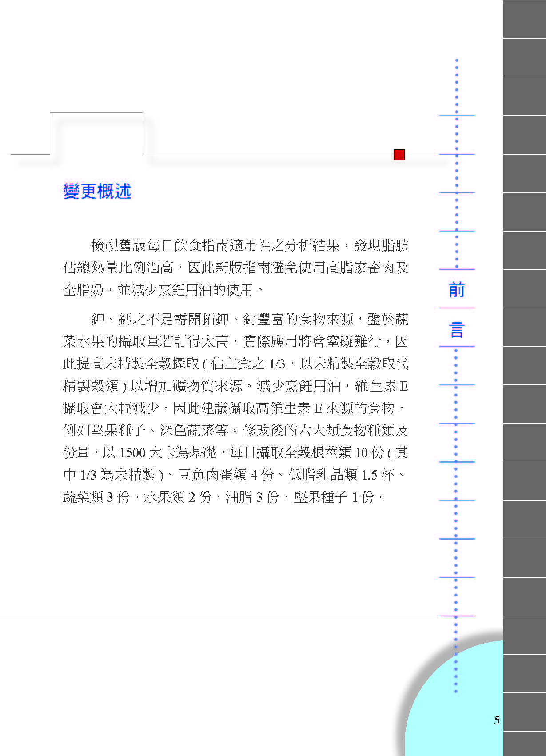
Task: Click the line starting 份量，以 1500 大卡
Action: [236, 452]
